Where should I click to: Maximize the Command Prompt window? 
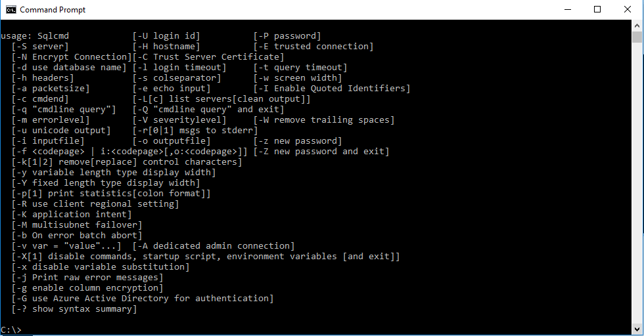click(597, 10)
